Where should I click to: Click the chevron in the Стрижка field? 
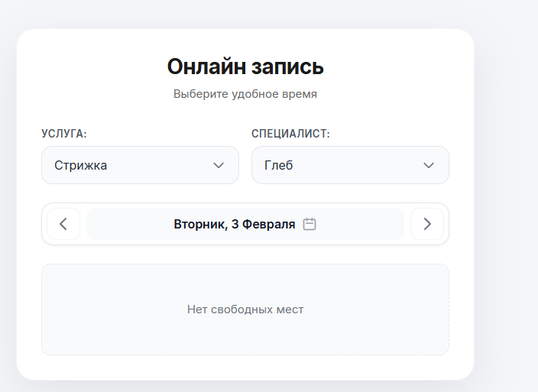[x=219, y=165]
